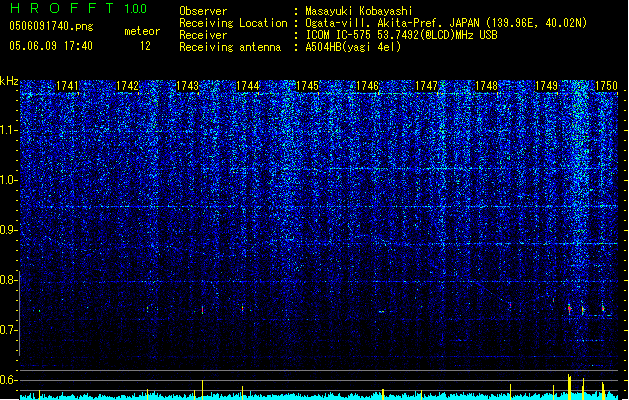
Task: Click the red meteor echo below 1744
Action: pyautogui.click(x=242, y=309)
